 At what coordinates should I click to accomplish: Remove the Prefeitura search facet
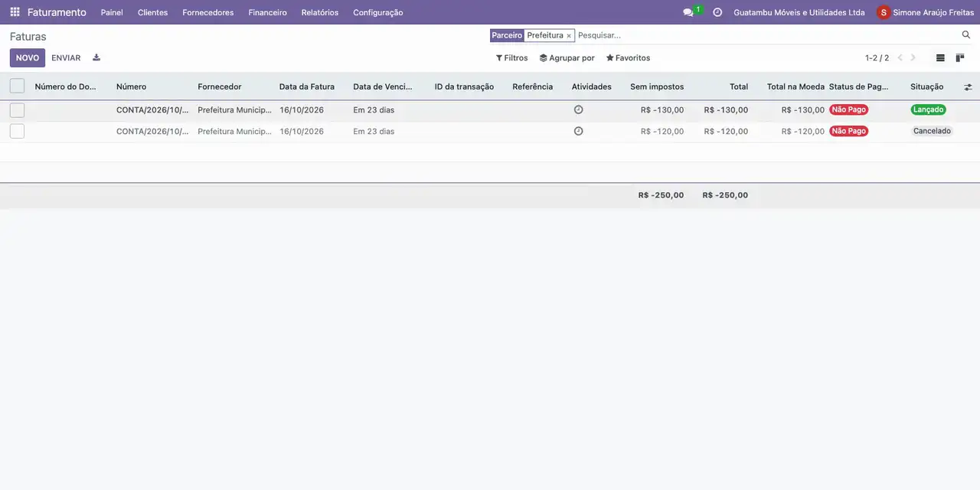569,36
